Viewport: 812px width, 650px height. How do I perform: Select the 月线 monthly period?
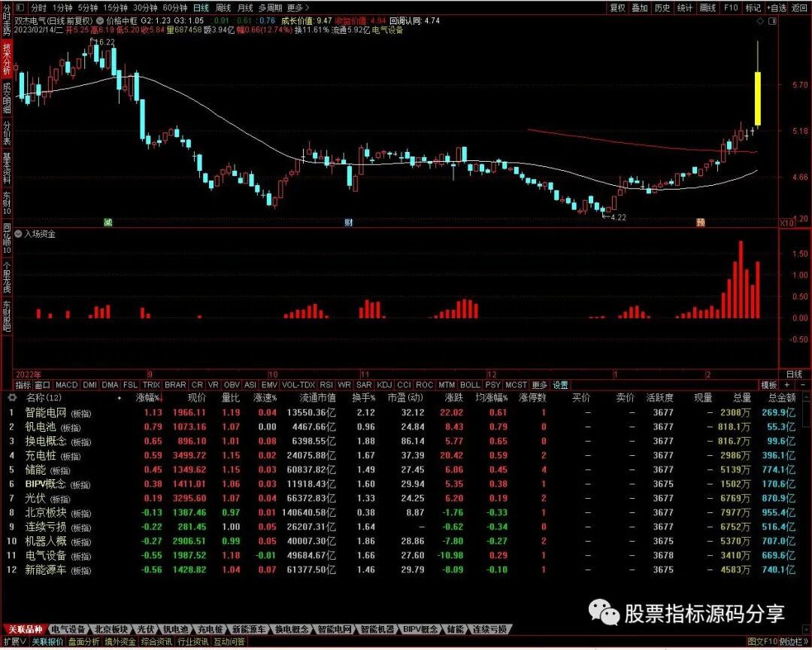(245, 8)
